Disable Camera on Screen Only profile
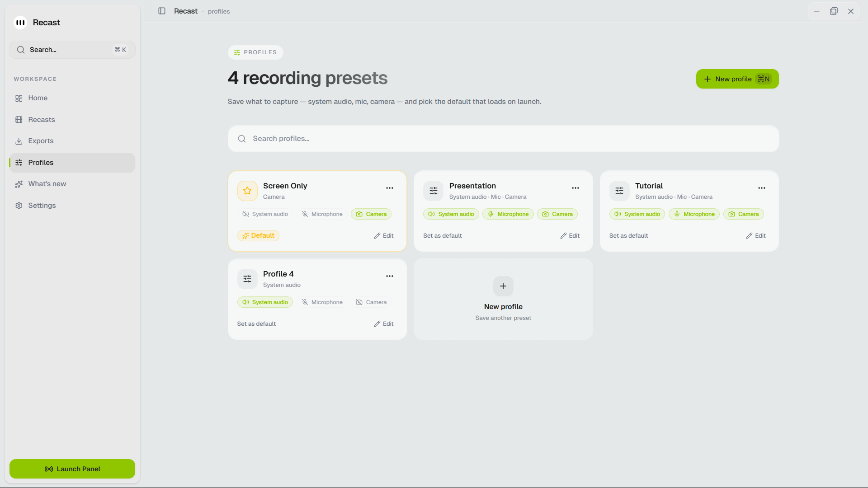This screenshot has width=868, height=488. [x=371, y=214]
